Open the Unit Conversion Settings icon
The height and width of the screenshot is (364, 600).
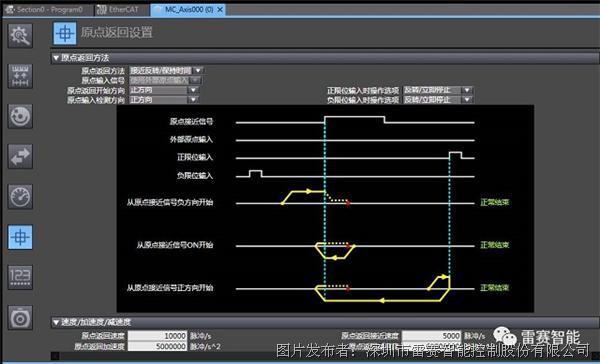[20, 76]
